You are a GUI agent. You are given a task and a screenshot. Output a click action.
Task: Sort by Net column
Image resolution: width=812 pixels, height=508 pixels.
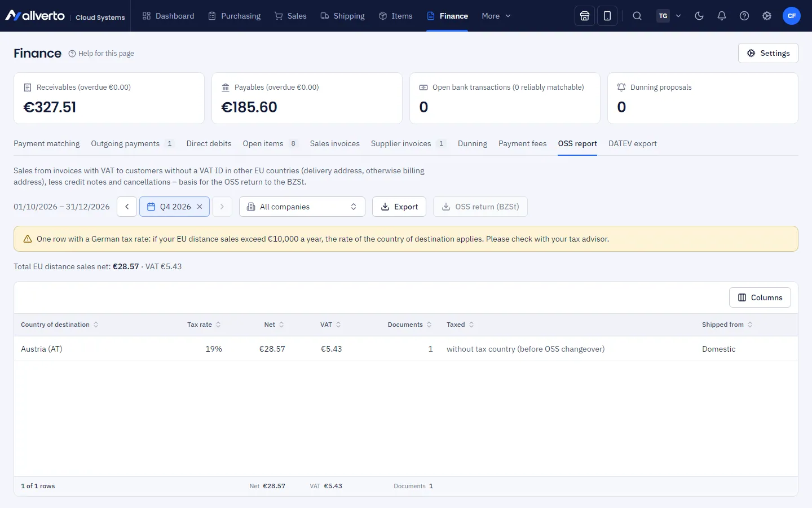(274, 325)
